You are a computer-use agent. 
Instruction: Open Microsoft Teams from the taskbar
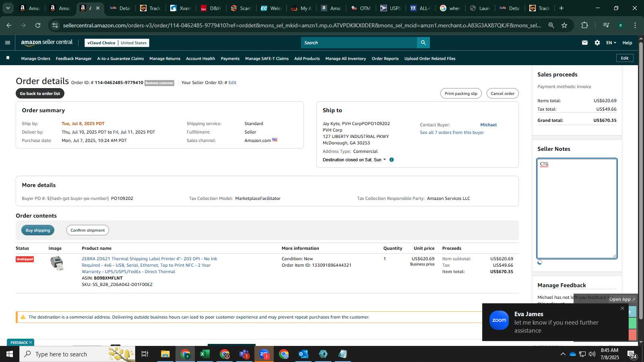pos(244,354)
